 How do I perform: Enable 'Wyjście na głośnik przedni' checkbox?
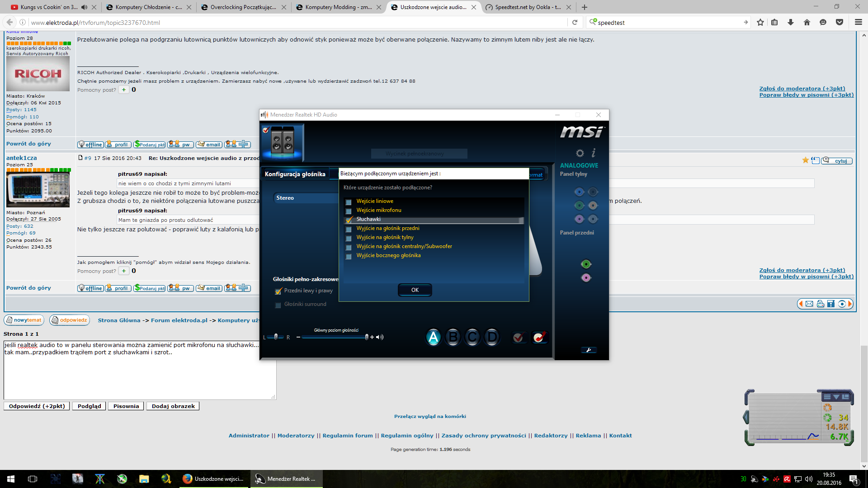coord(349,229)
